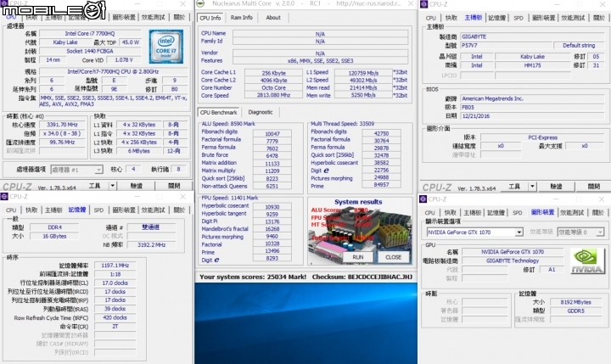The width and height of the screenshot is (611, 364).
Task: Click the GDDR5 memory type value
Action: click(575, 311)
